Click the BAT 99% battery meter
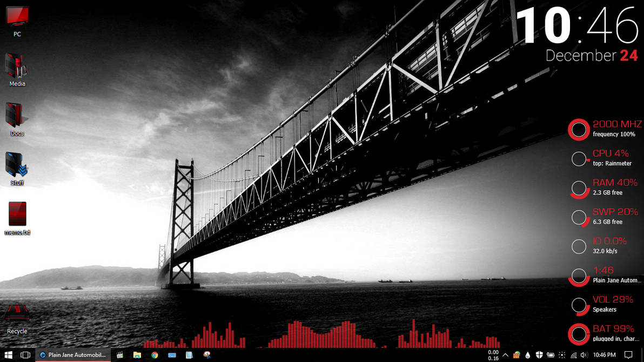The image size is (644, 362). click(604, 334)
